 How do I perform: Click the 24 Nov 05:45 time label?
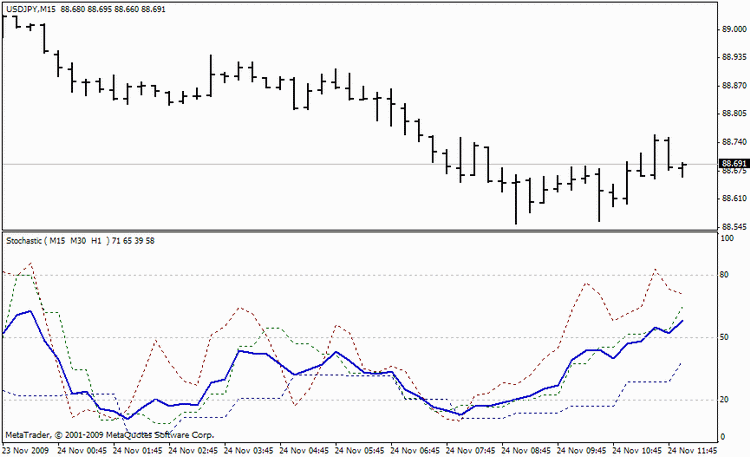tap(359, 451)
